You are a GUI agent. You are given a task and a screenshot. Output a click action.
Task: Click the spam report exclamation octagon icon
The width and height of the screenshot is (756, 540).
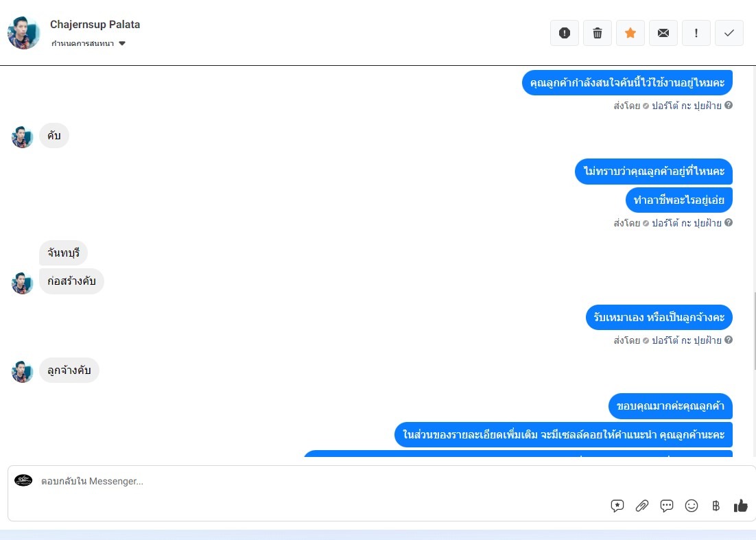[x=564, y=33]
